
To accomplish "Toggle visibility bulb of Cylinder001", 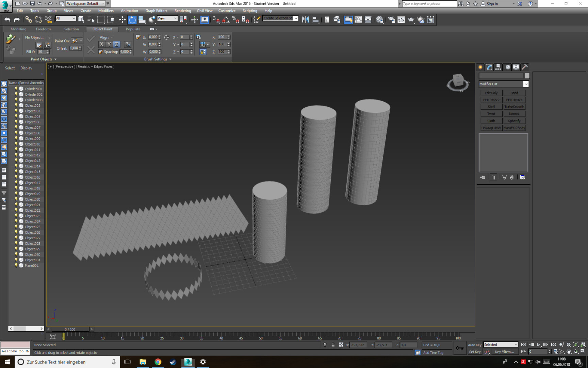I will [16, 89].
